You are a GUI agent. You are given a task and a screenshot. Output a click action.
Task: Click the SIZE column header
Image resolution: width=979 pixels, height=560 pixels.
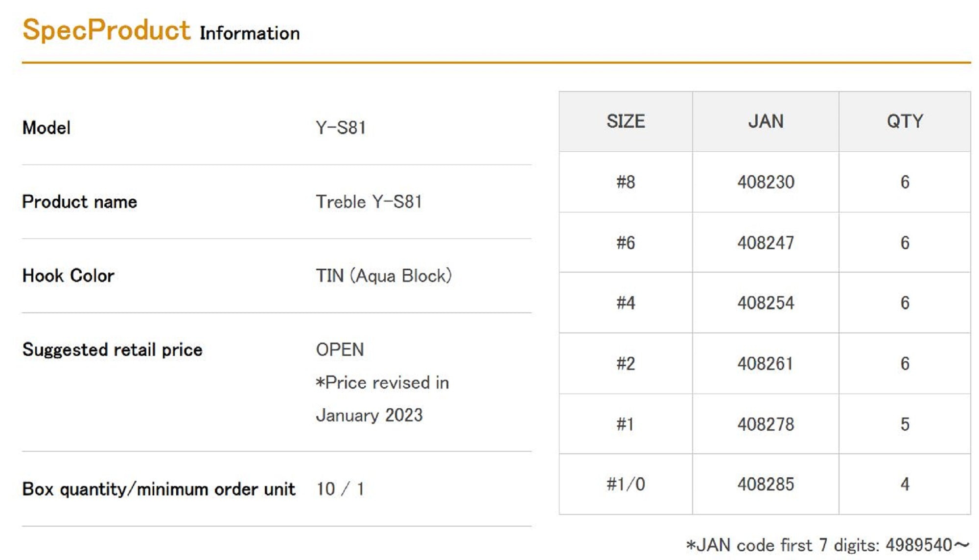click(626, 121)
